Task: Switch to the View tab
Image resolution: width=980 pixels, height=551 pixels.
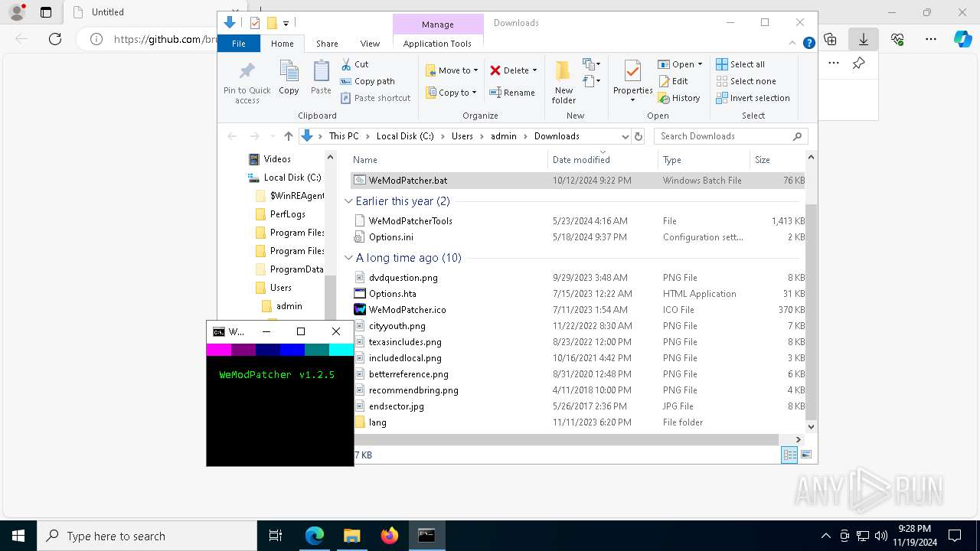Action: tap(370, 44)
